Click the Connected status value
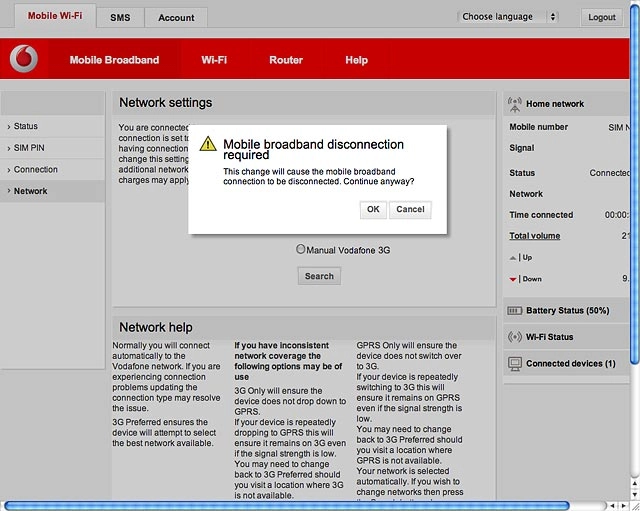This screenshot has height=511, width=640. tap(609, 173)
